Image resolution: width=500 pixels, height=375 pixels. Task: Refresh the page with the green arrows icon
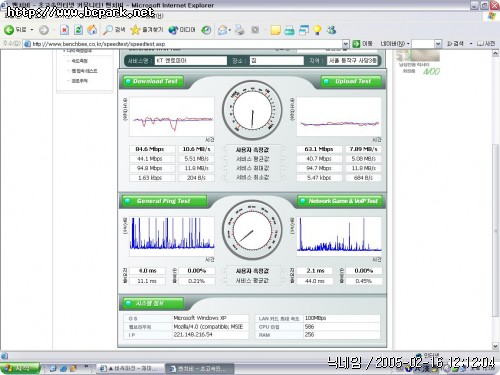click(78, 30)
